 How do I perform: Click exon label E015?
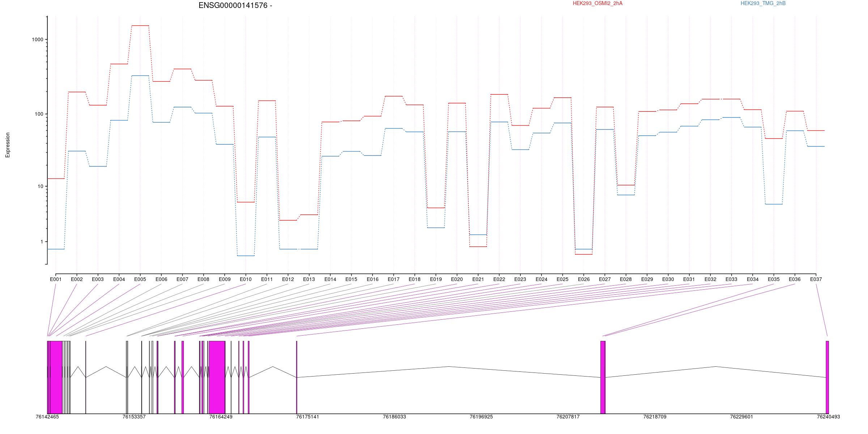351,280
